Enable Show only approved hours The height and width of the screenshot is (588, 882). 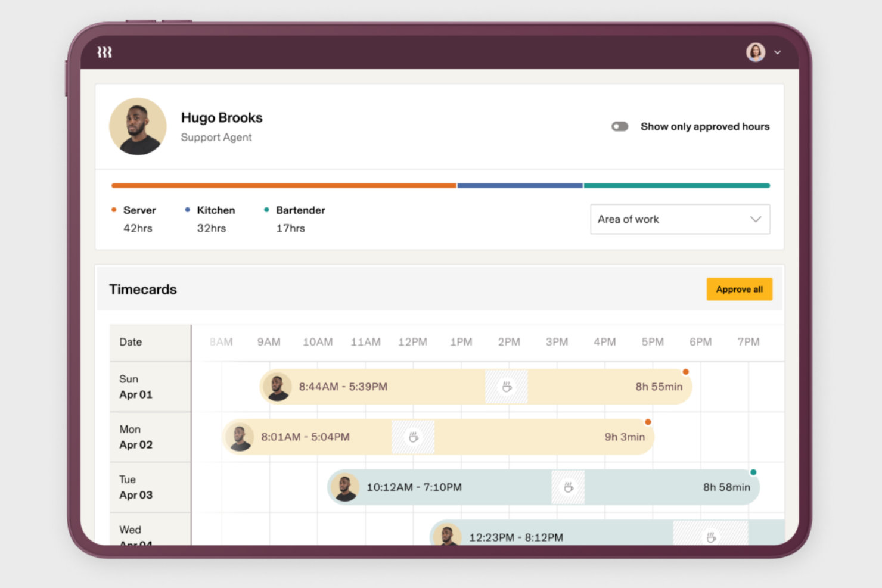[619, 126]
